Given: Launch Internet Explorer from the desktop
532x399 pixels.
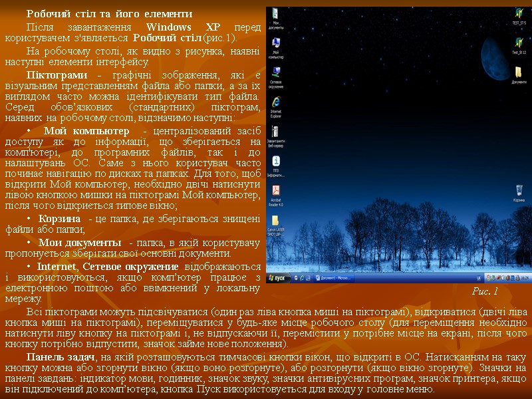Looking at the screenshot, I should (276, 102).
